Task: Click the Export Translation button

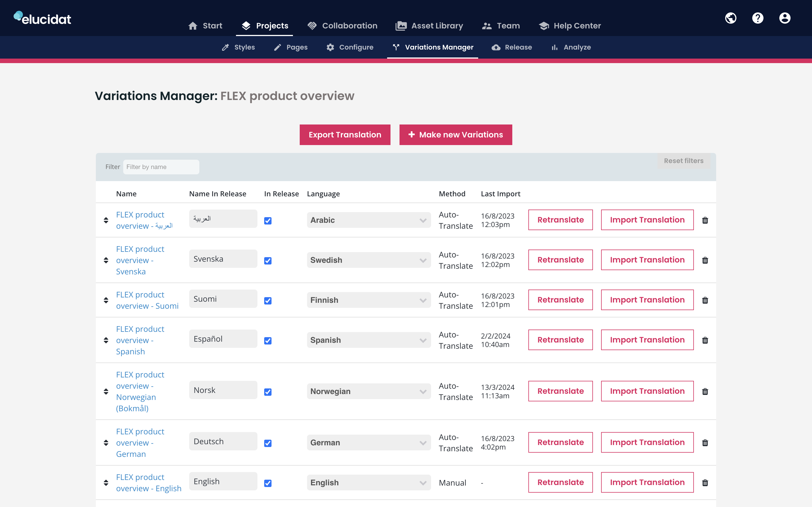Action: [x=345, y=134]
